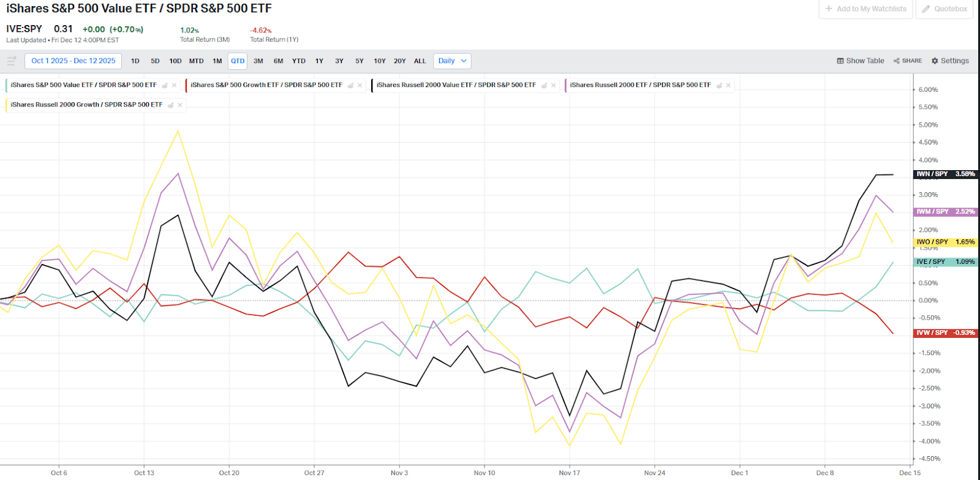Open the compare/indicators arrow icon left of date range
Image resolution: width=980 pixels, height=480 pixels.
pyautogui.click(x=12, y=61)
